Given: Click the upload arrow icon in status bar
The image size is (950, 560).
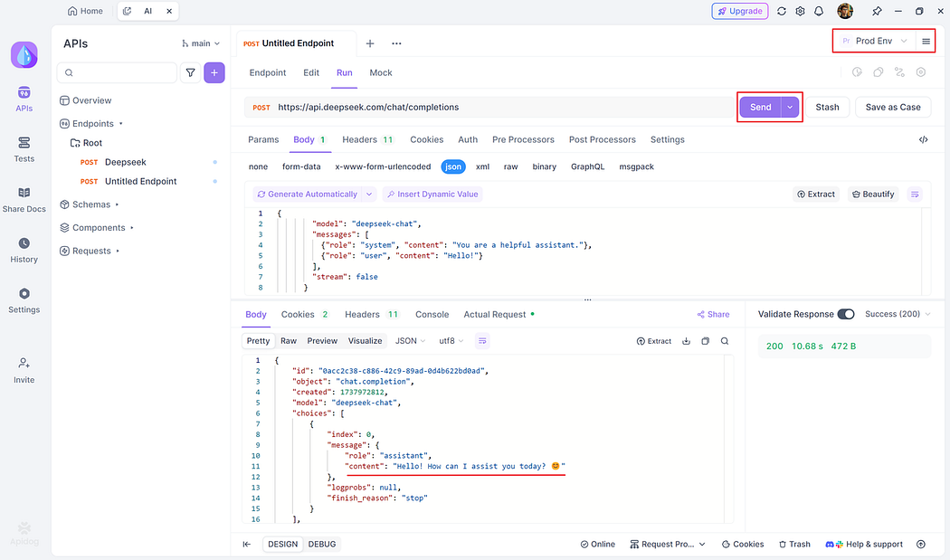Looking at the screenshot, I should [921, 545].
